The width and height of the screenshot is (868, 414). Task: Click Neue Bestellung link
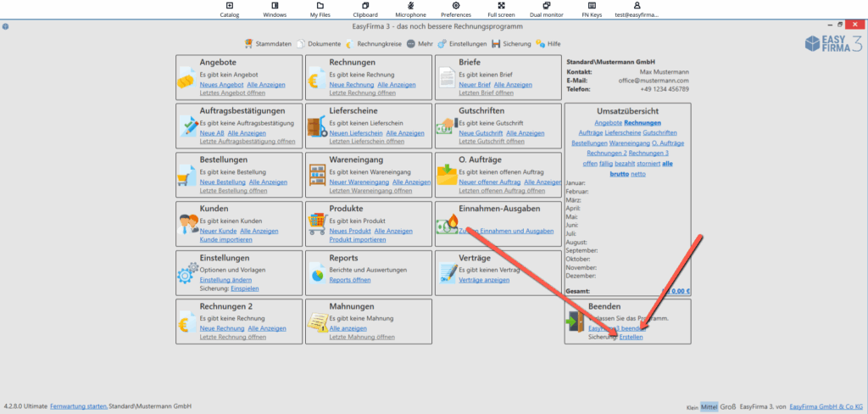pos(223,182)
